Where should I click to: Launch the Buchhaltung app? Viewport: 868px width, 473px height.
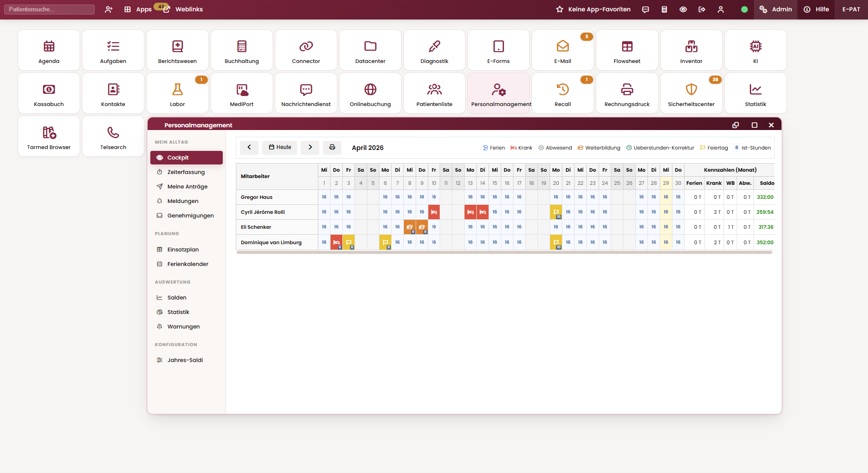tap(242, 50)
